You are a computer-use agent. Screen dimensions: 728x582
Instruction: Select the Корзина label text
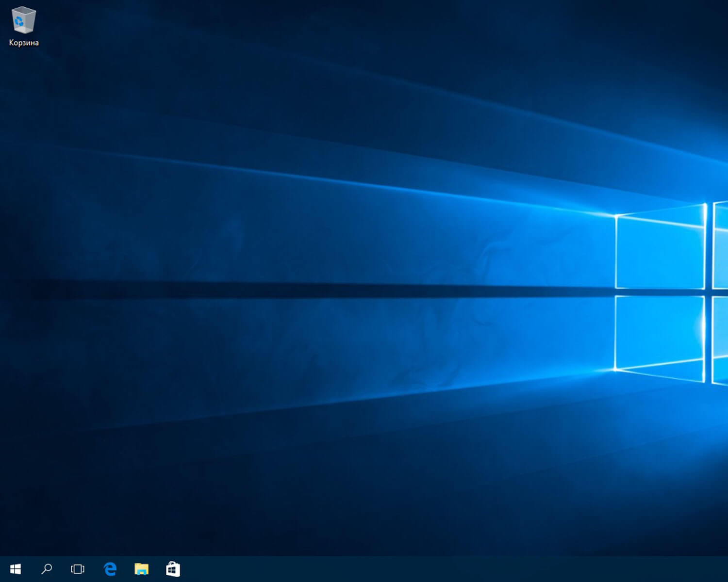pyautogui.click(x=23, y=43)
